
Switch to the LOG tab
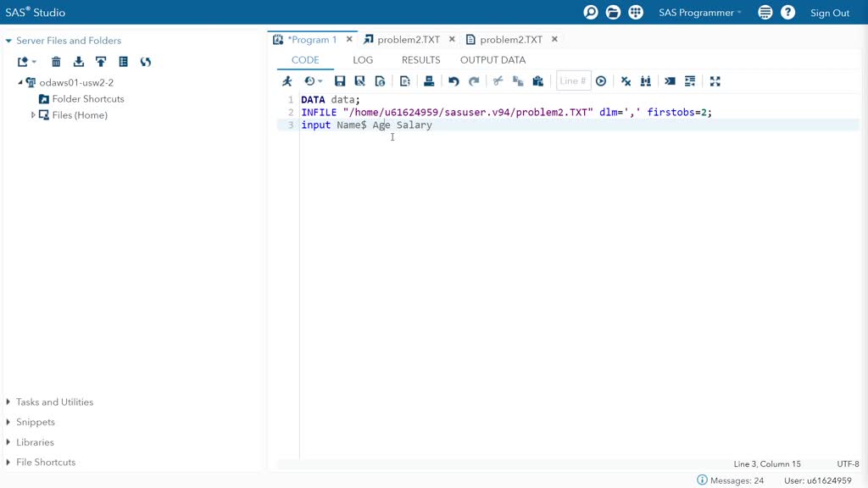363,60
